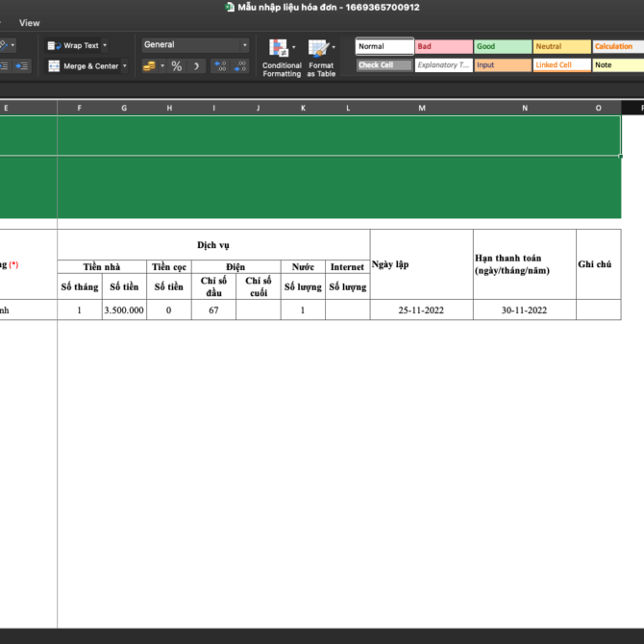644x644 pixels.
Task: Click the Increase Decimal icon
Action: [x=220, y=66]
